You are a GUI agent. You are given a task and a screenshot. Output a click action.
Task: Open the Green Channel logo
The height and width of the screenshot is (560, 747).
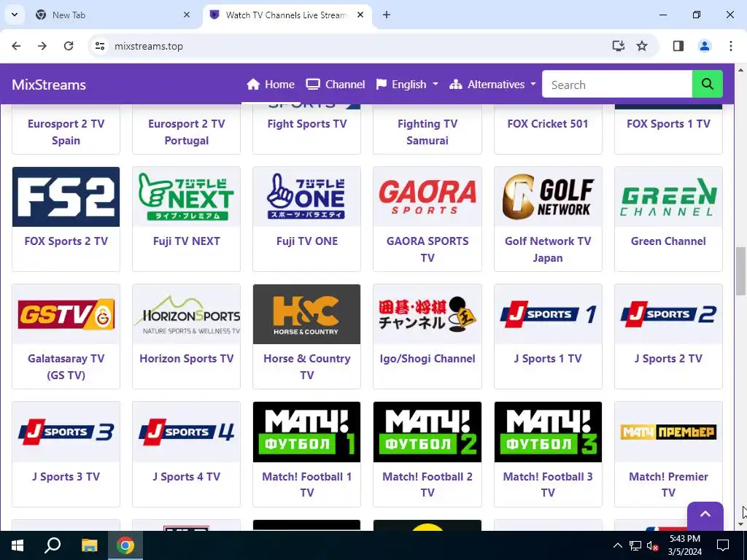668,197
